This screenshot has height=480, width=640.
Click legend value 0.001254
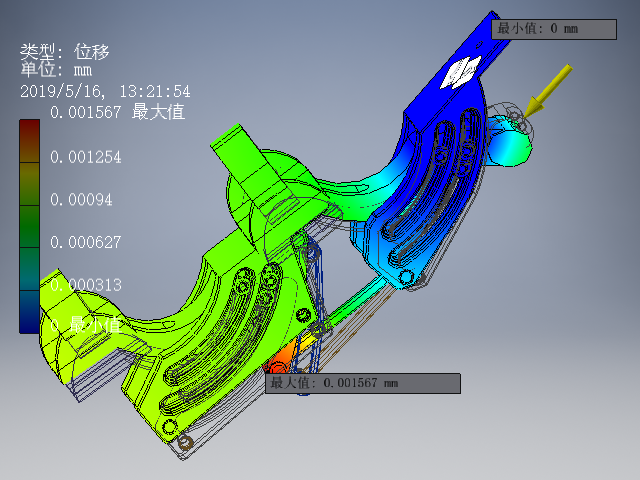(86, 157)
